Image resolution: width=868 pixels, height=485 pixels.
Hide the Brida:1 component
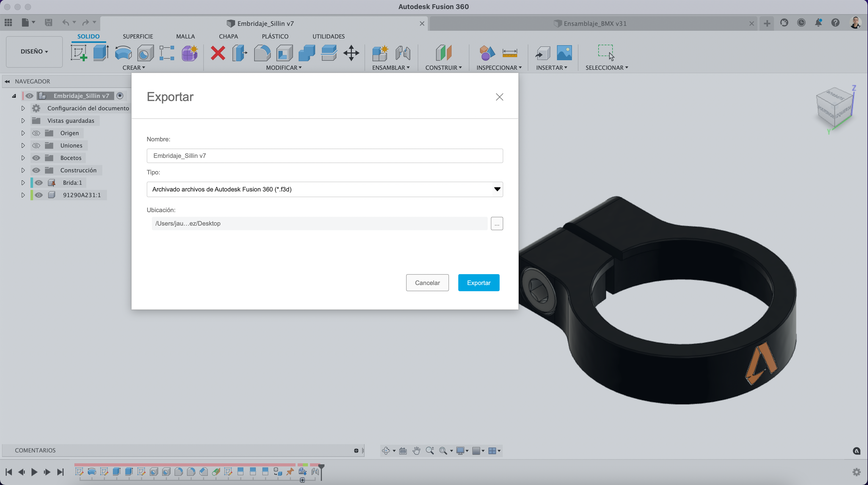[39, 183]
